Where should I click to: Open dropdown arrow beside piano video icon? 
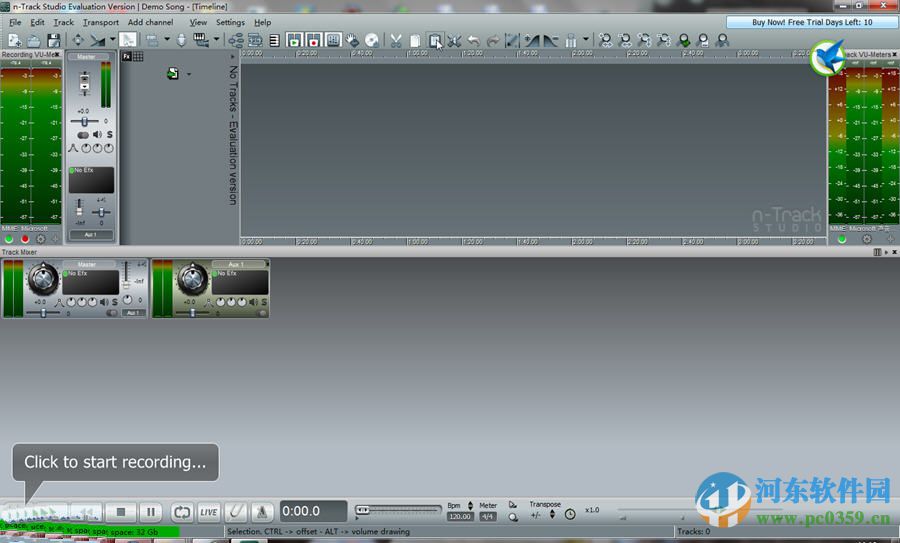pos(216,39)
